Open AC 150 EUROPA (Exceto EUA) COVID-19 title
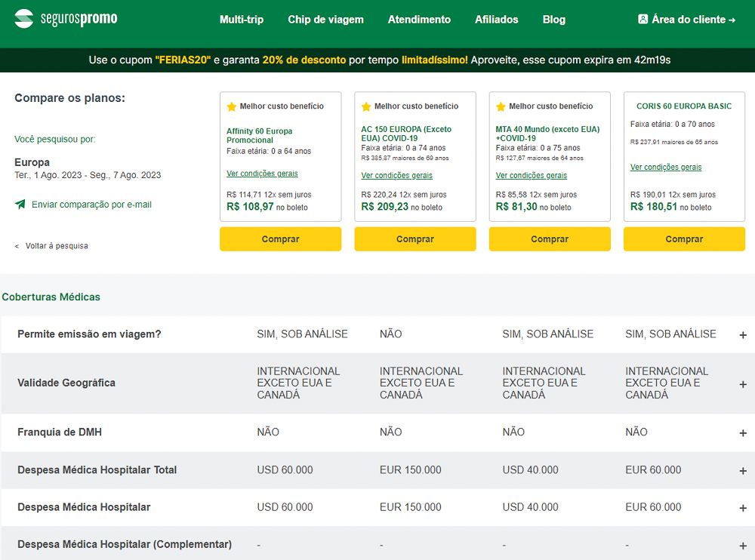This screenshot has width=755, height=560. (406, 134)
